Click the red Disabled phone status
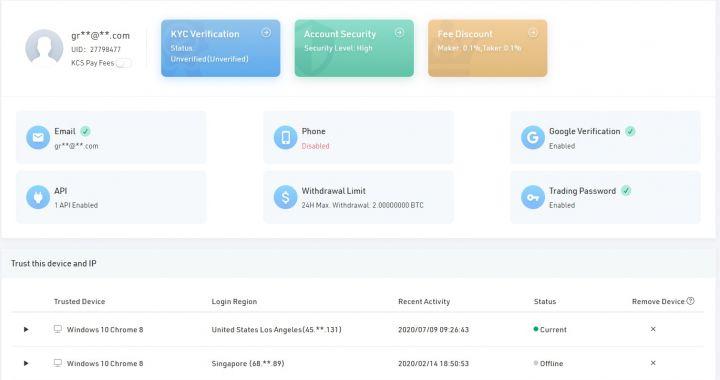 (x=315, y=146)
